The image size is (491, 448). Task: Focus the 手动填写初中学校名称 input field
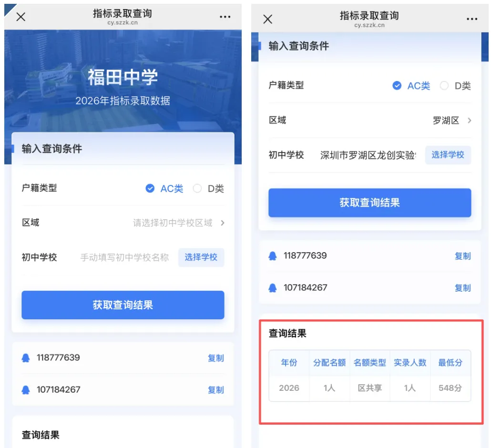pyautogui.click(x=124, y=257)
